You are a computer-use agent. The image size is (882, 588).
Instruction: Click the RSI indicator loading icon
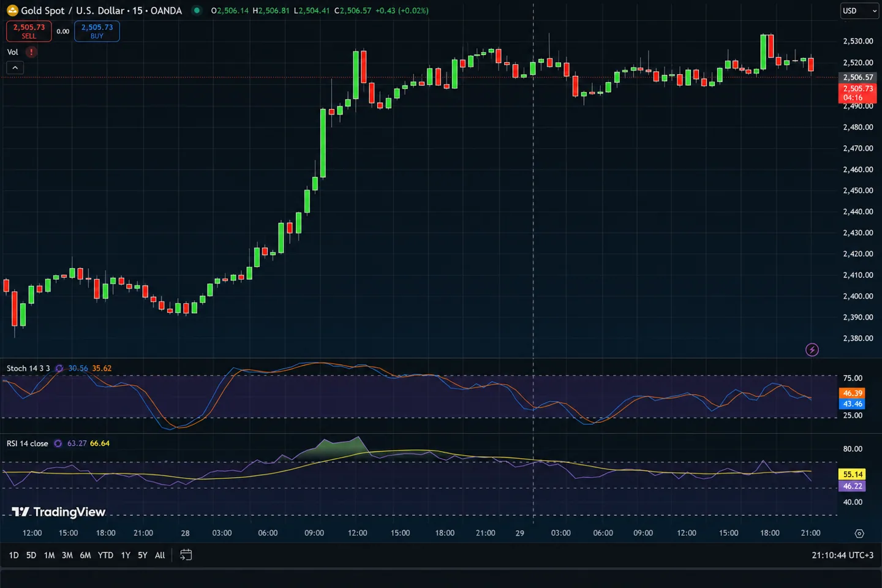(58, 443)
